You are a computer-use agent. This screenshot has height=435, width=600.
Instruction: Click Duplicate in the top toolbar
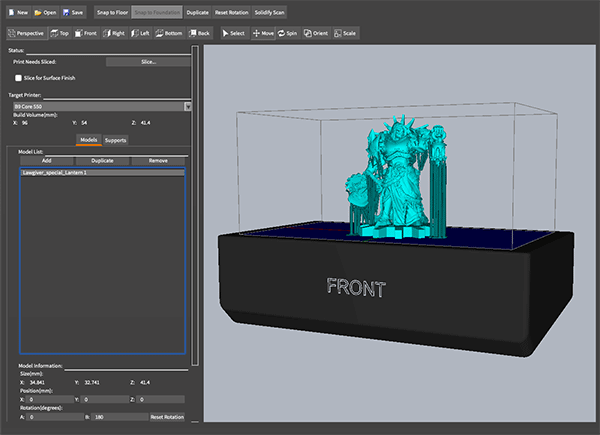click(197, 13)
